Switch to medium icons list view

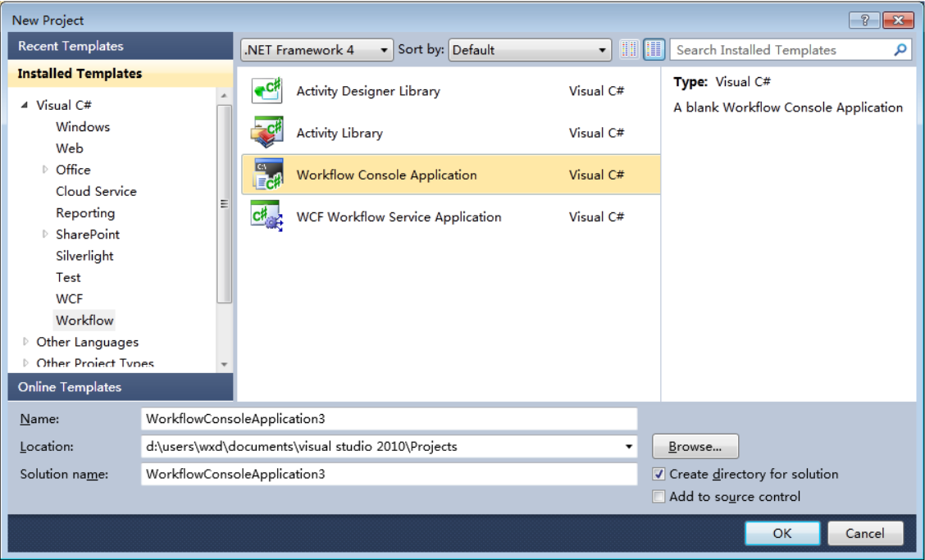tap(654, 49)
